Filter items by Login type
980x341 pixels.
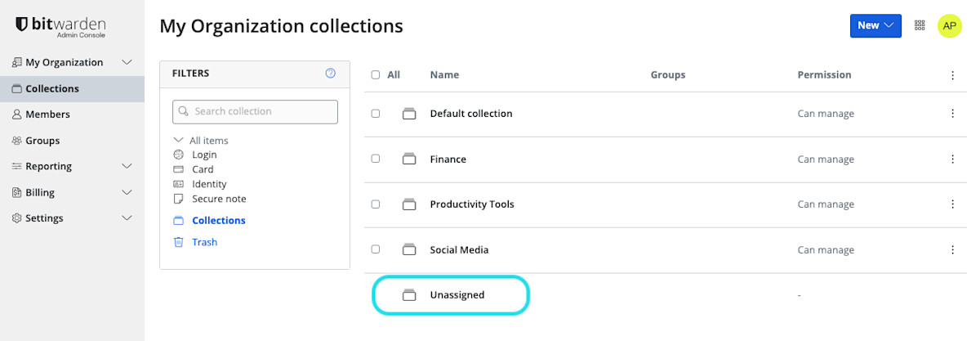click(x=204, y=155)
